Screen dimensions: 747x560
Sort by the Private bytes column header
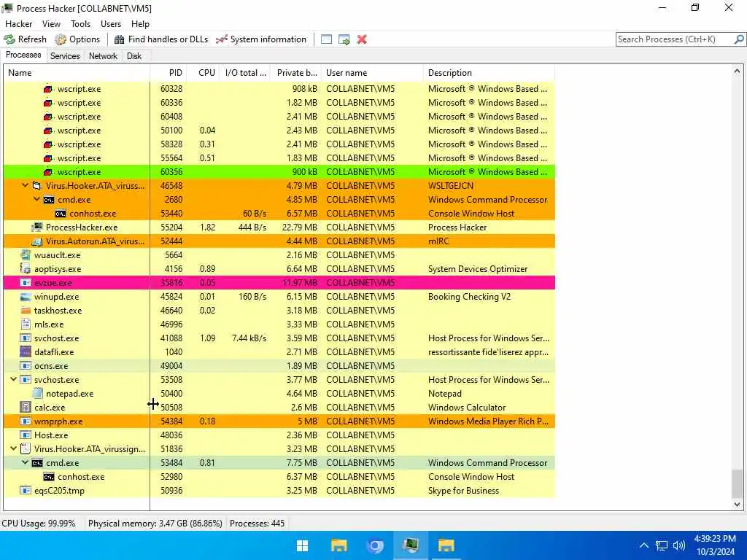pyautogui.click(x=296, y=73)
